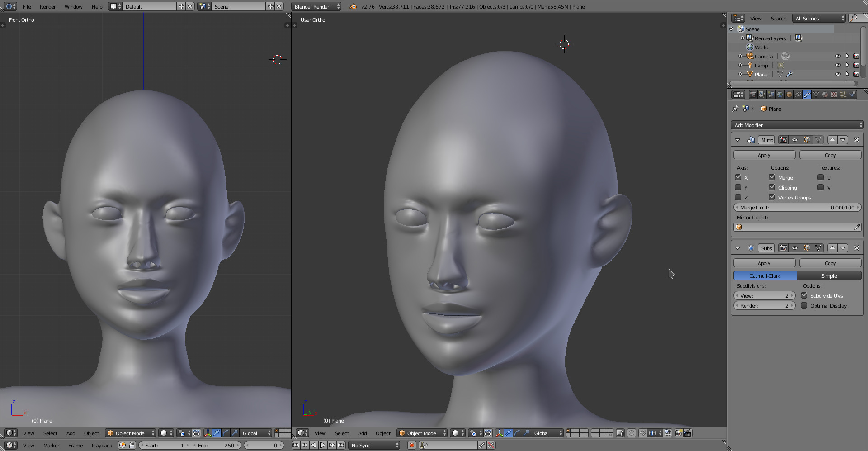Open the Blender Render engine dropdown
Screen dimensions: 868x451
point(316,7)
